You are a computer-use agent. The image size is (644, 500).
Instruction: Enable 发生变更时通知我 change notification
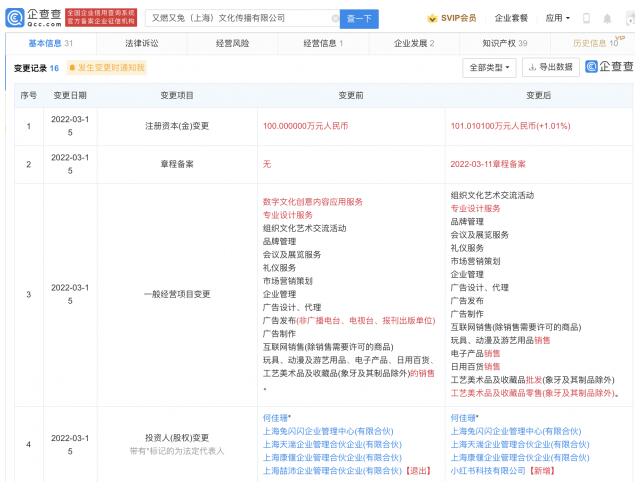107,67
